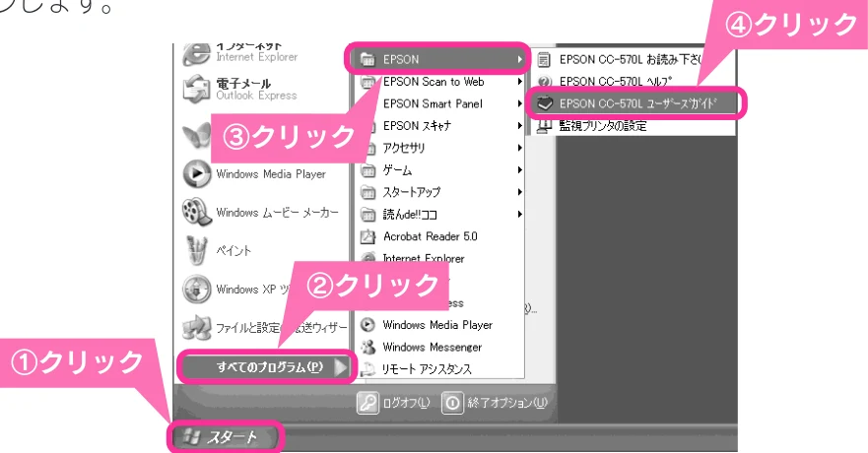
Task: Click the ゲーム label text
Action: click(x=397, y=170)
